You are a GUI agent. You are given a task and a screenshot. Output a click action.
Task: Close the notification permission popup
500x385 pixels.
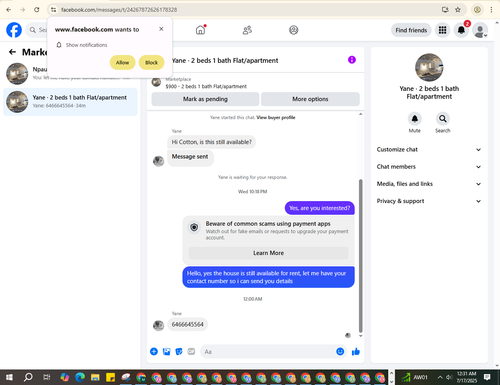[161, 29]
